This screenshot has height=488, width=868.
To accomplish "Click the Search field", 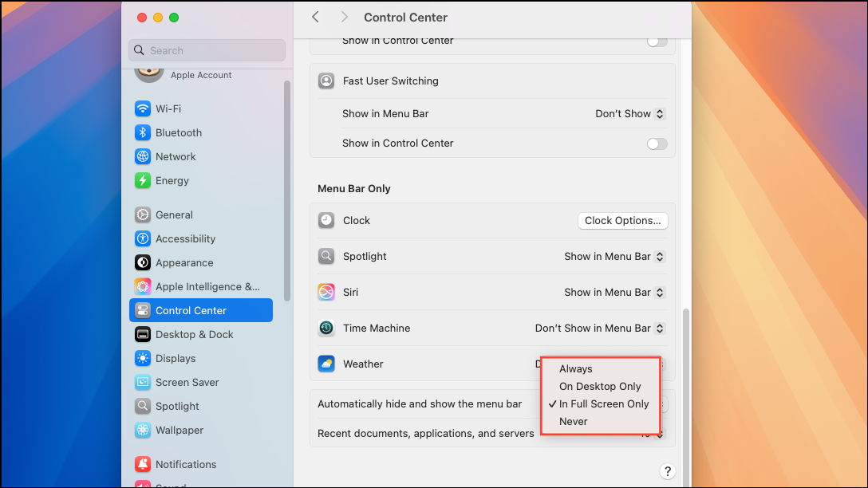I will (x=207, y=49).
